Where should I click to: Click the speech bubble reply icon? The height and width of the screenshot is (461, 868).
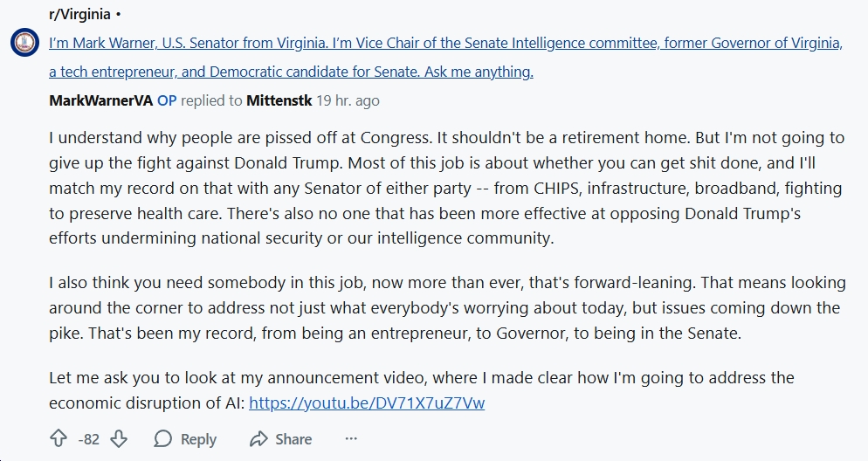163,438
